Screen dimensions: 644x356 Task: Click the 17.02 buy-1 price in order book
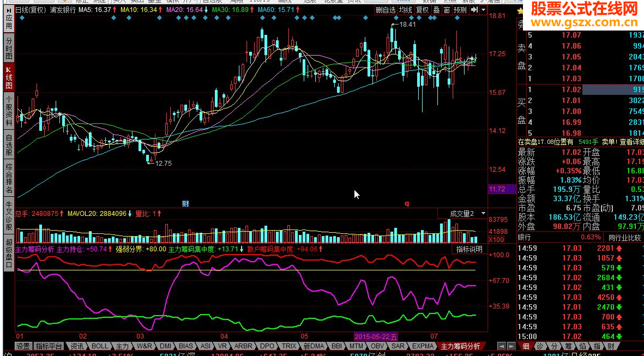[x=572, y=89]
